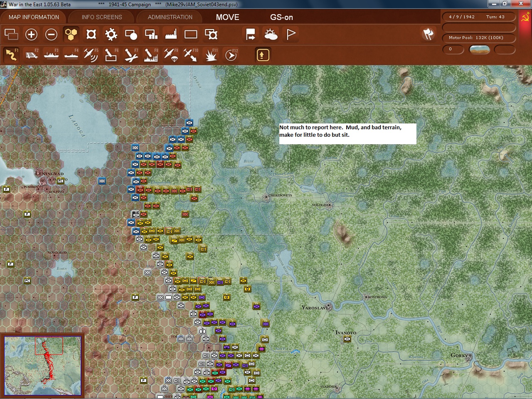Click the Kostroma city label
Viewport: 532px width, 399px height.
(x=377, y=297)
